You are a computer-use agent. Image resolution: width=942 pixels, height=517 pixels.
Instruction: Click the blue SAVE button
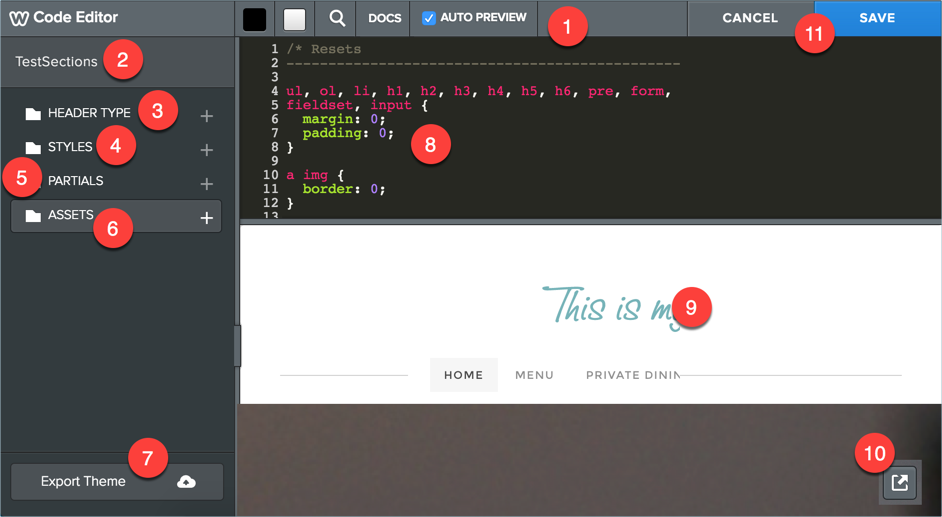(877, 18)
